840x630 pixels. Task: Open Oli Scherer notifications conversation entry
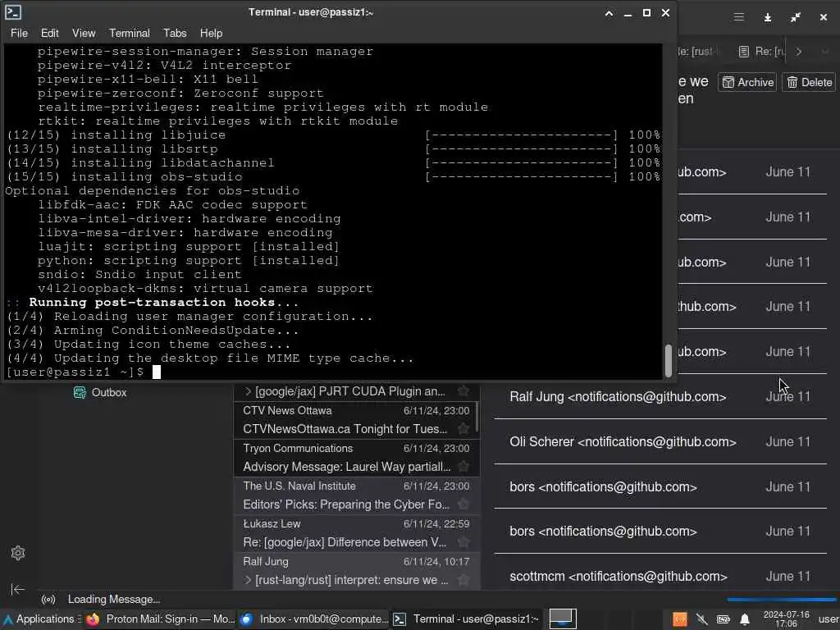[660, 442]
